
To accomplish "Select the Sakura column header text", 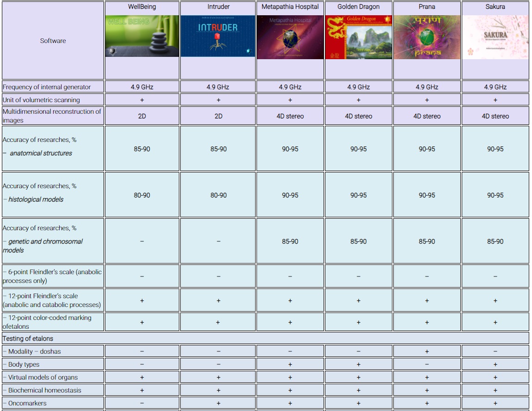I will click(495, 7).
